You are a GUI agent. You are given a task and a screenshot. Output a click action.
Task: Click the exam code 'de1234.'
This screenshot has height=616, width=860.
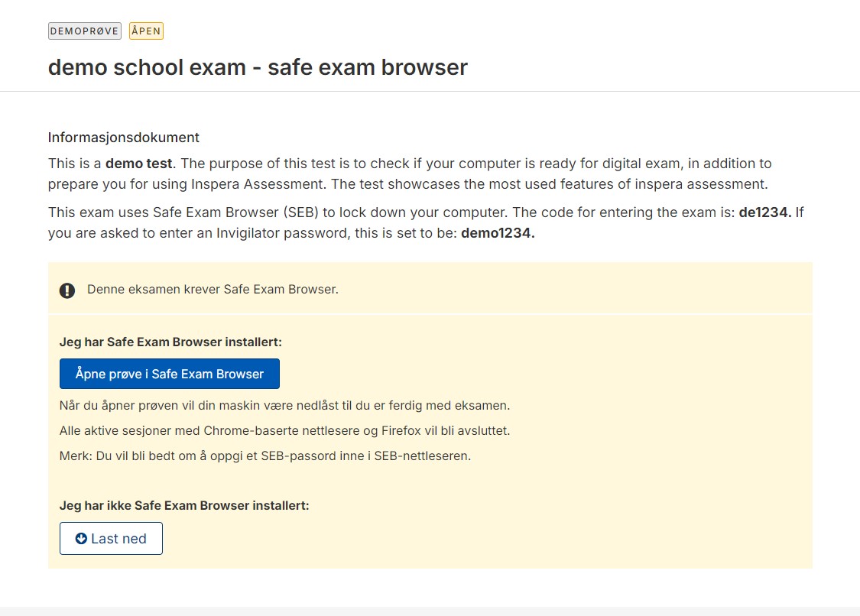[765, 212]
